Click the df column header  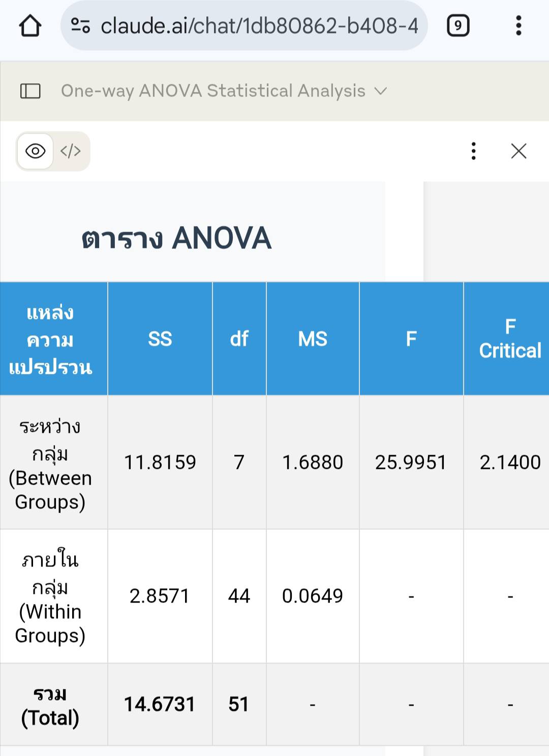pos(239,339)
